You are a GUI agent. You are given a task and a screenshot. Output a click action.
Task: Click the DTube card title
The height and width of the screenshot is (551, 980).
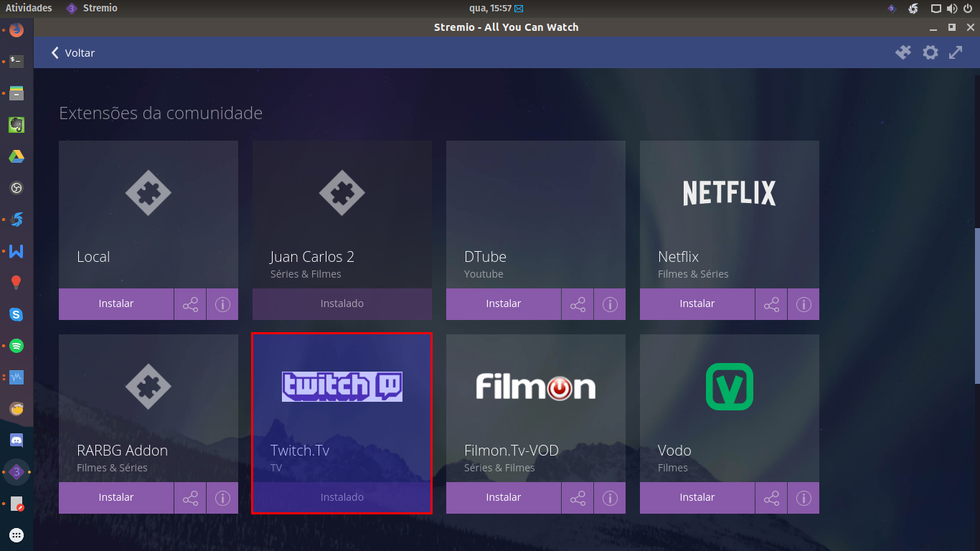486,257
